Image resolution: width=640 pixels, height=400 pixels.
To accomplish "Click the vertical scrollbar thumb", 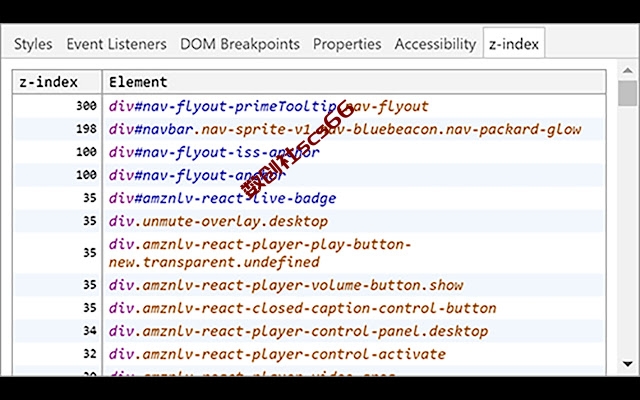I will click(627, 93).
